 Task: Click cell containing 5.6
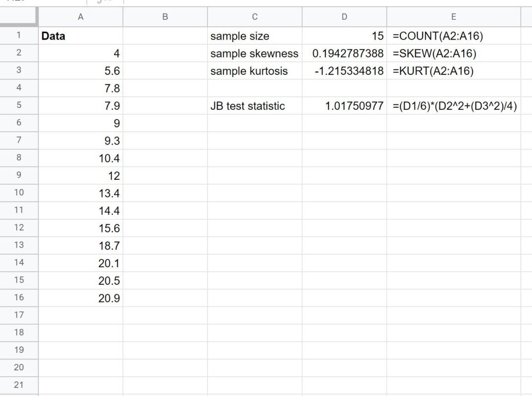[81, 70]
